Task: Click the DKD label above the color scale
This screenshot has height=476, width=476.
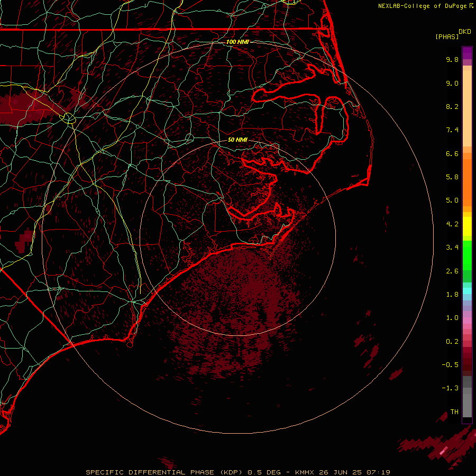Action: pyautogui.click(x=465, y=32)
